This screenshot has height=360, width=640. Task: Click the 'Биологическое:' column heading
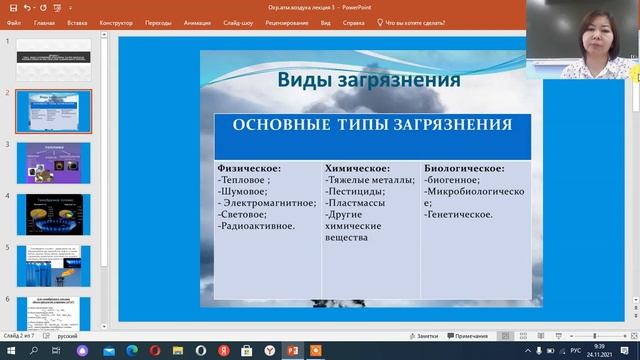pyautogui.click(x=464, y=168)
